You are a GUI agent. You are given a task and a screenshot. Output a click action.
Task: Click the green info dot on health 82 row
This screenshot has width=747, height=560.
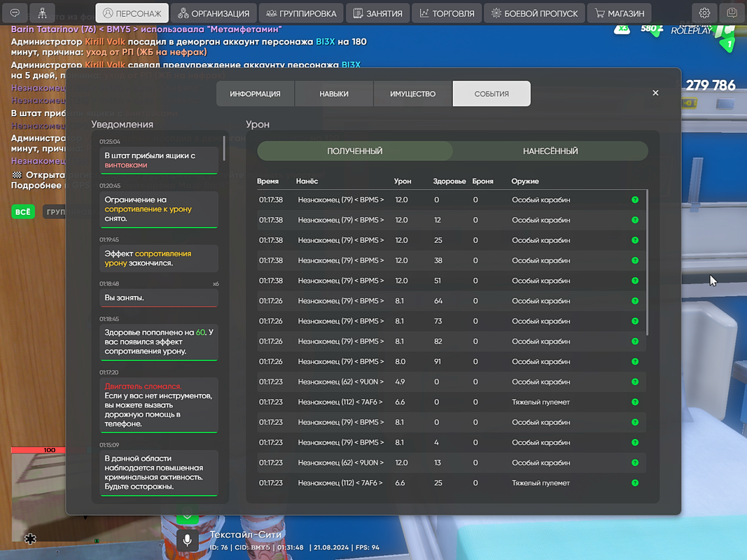click(635, 342)
